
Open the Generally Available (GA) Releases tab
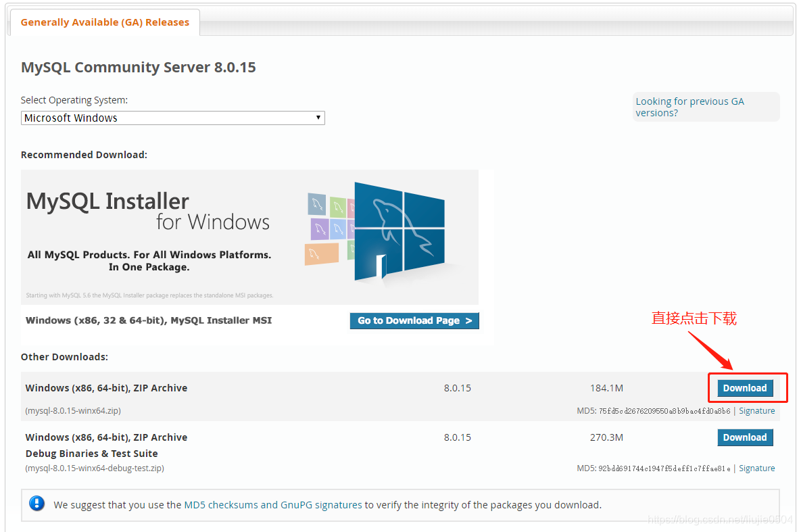[105, 22]
